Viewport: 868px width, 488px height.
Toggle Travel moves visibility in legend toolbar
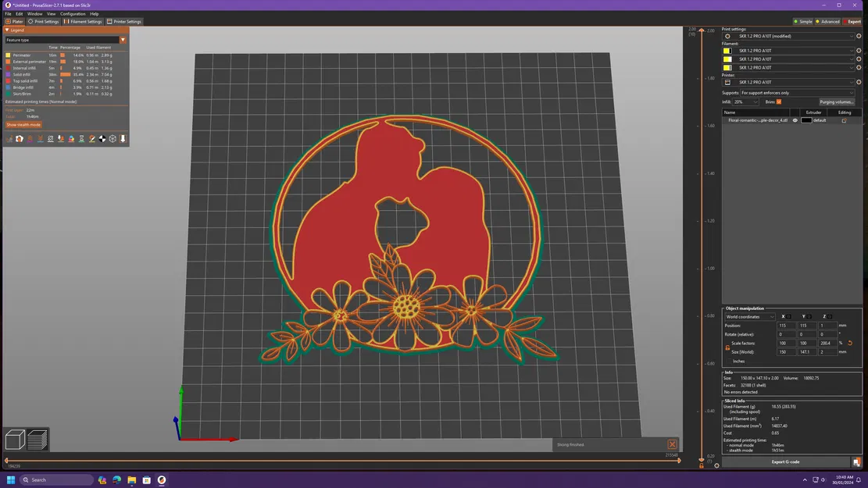[x=9, y=139]
